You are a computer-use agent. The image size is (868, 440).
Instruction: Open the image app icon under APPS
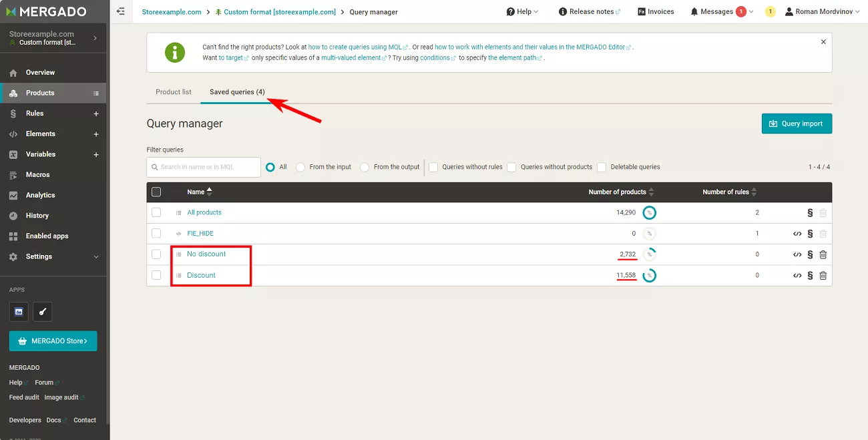point(19,311)
